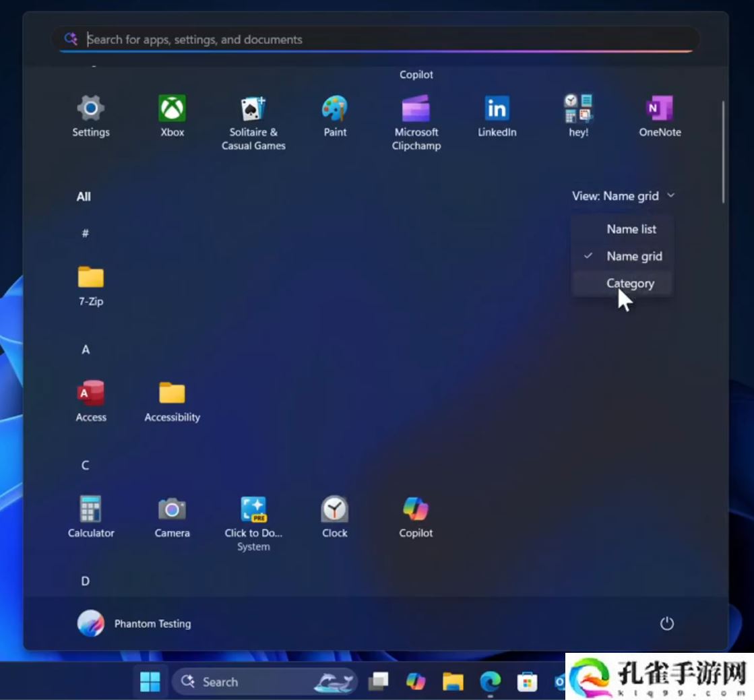Open Solitaire & Casual Games

click(253, 123)
